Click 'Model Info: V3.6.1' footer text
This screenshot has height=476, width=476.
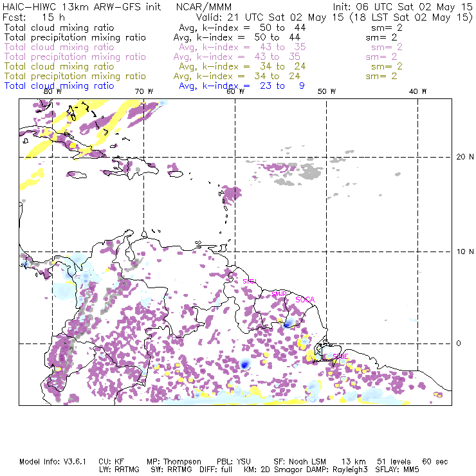tap(53, 462)
